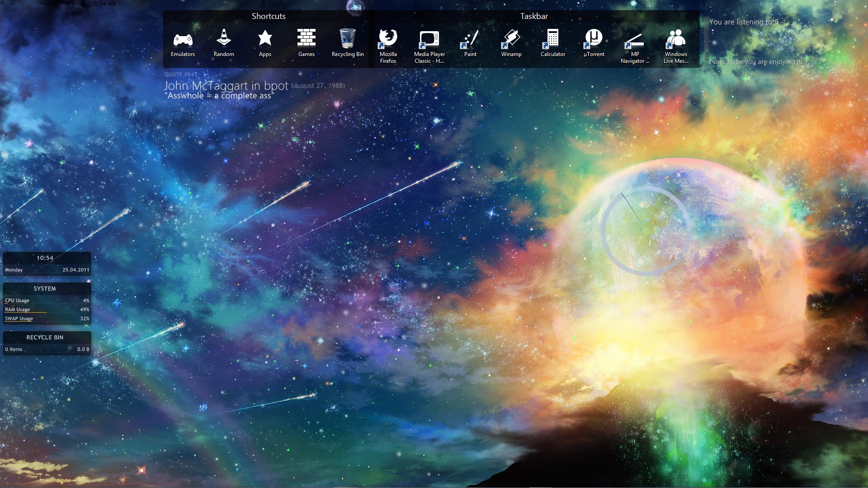Viewport: 868px width, 488px height.
Task: Click the date 25.04.2011
Action: click(76, 270)
